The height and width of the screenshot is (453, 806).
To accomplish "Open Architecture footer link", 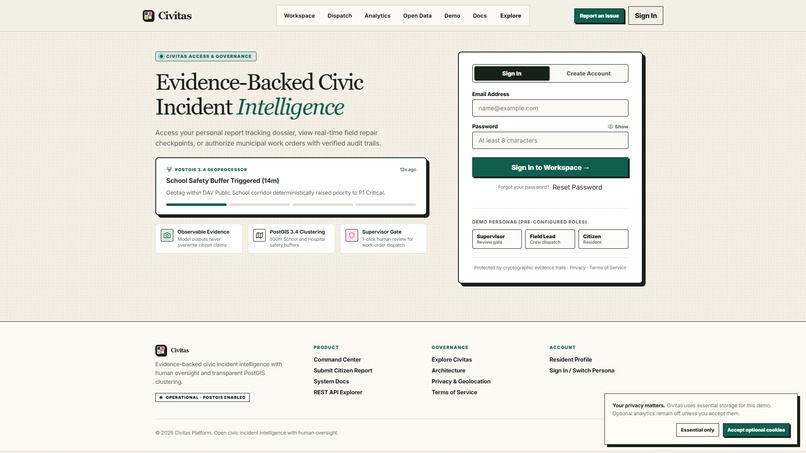I will 448,370.
